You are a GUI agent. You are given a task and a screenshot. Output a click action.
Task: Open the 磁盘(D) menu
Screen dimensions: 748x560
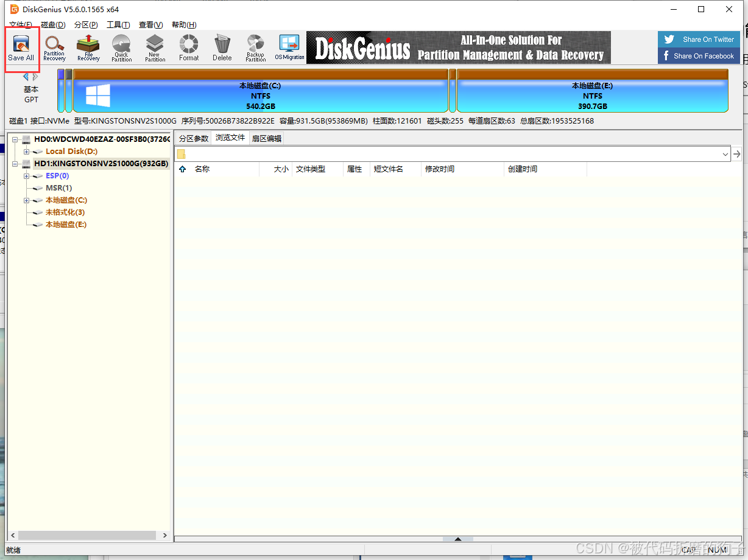[53, 25]
